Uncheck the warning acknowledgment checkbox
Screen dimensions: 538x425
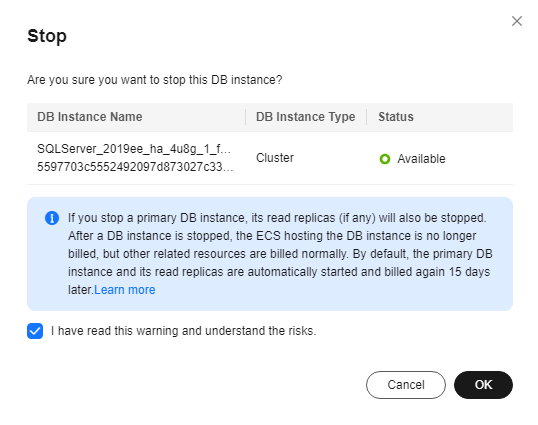35,331
